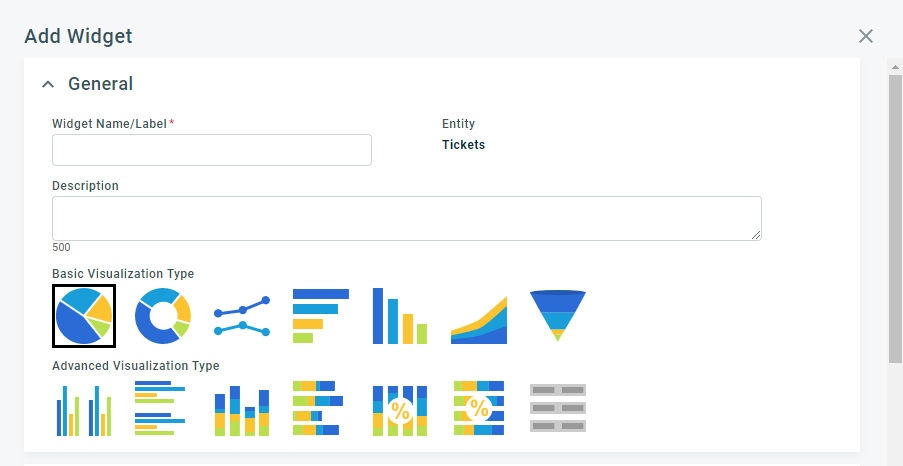Select the stacked horizontal bar advanced chart

tap(318, 408)
